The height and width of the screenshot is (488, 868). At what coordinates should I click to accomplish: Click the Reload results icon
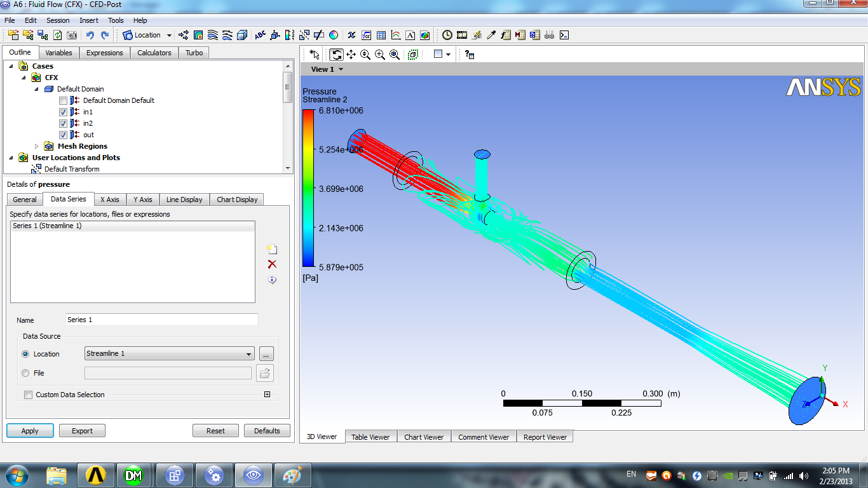click(57, 35)
